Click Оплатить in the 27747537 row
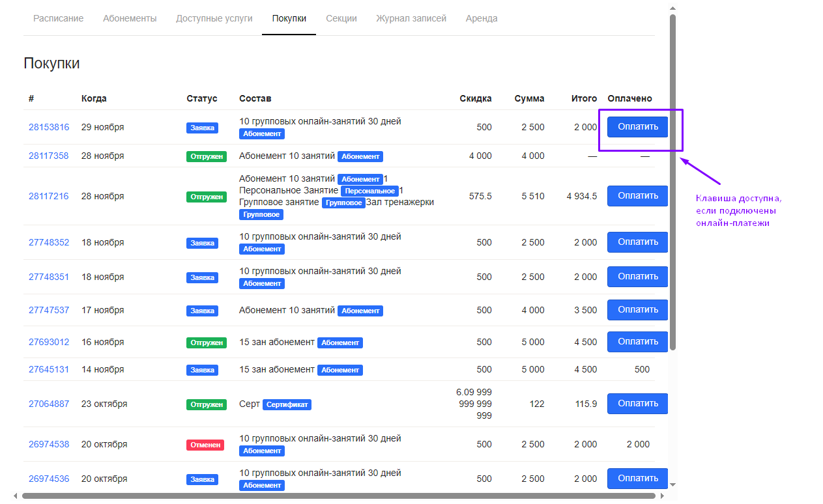Image resolution: width=823 pixels, height=504 pixels. pyautogui.click(x=637, y=310)
